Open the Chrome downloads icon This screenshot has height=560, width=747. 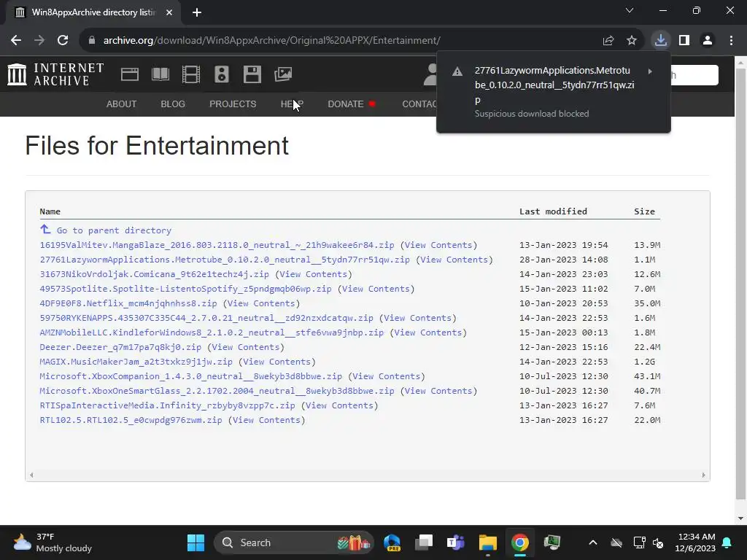click(x=661, y=41)
